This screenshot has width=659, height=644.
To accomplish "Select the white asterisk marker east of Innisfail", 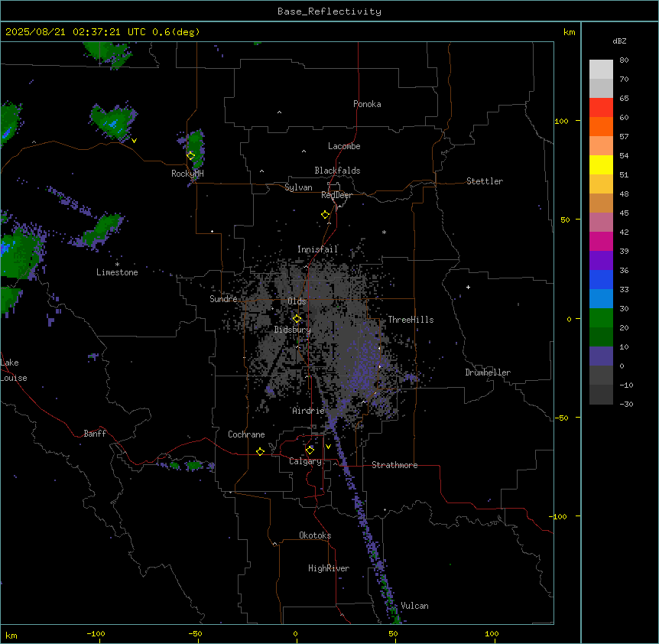I will click(384, 232).
